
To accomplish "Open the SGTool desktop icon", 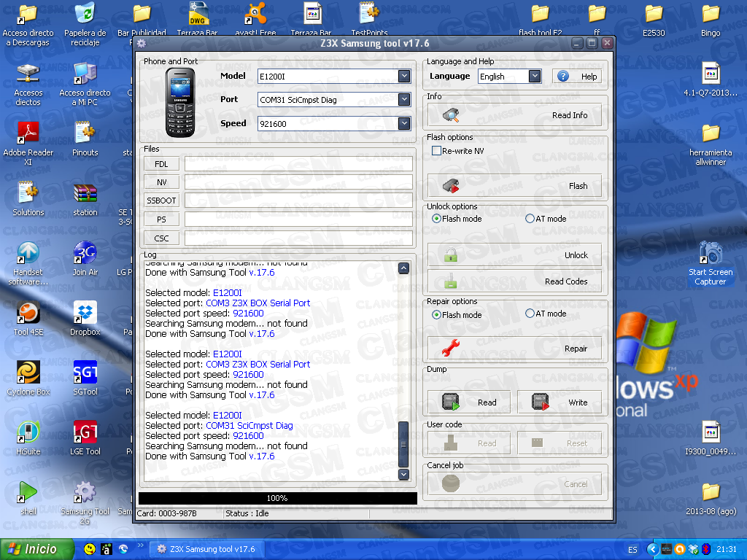I will [x=85, y=378].
